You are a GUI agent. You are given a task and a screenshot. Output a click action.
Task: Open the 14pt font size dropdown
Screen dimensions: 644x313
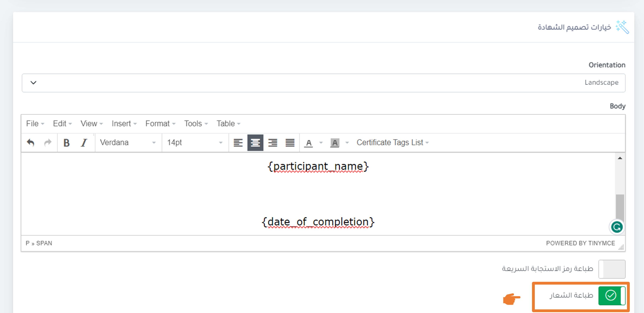(195, 142)
